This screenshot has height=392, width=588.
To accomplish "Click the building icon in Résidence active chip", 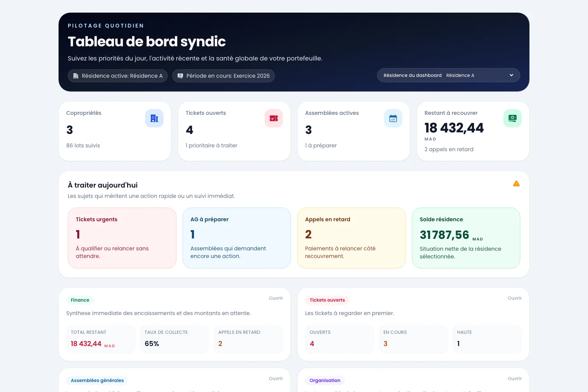I will click(x=76, y=76).
